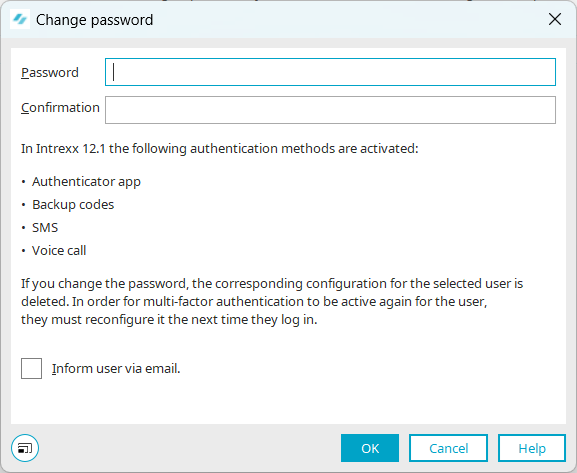This screenshot has height=473, width=577.
Task: Focus the Password input field
Action: point(330,72)
